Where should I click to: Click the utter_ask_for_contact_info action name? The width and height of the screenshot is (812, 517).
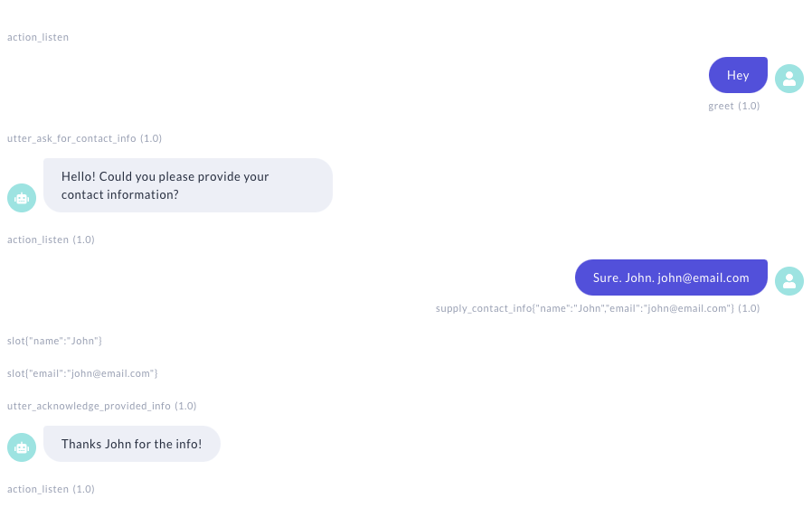(x=71, y=138)
